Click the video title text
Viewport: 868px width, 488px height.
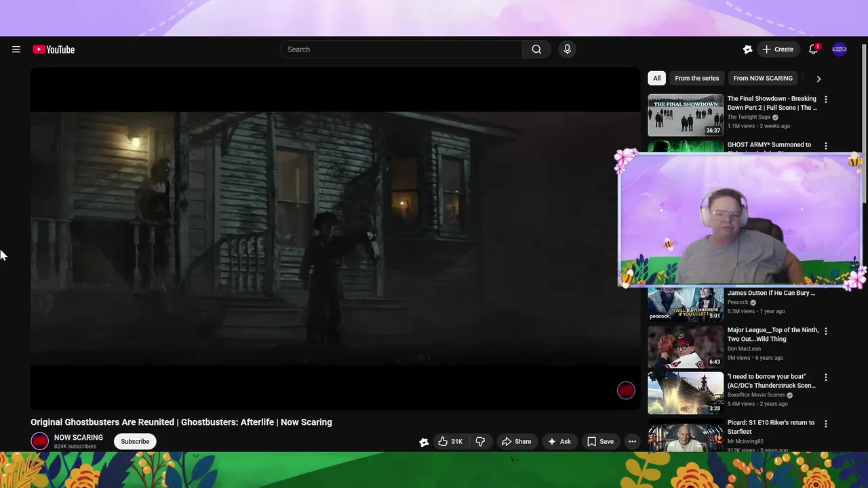point(181,422)
